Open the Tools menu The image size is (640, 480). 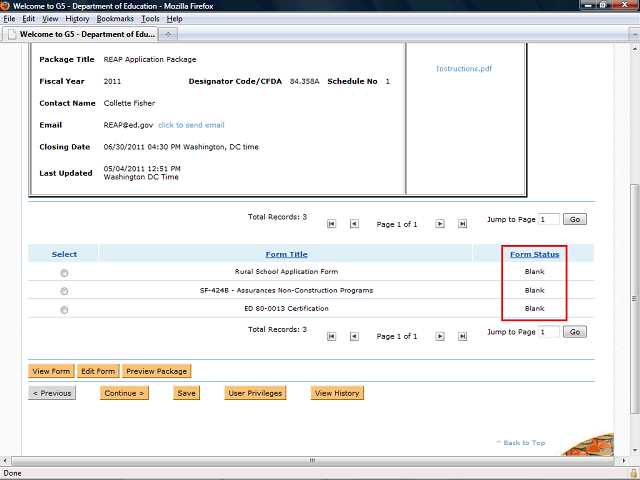[150, 19]
